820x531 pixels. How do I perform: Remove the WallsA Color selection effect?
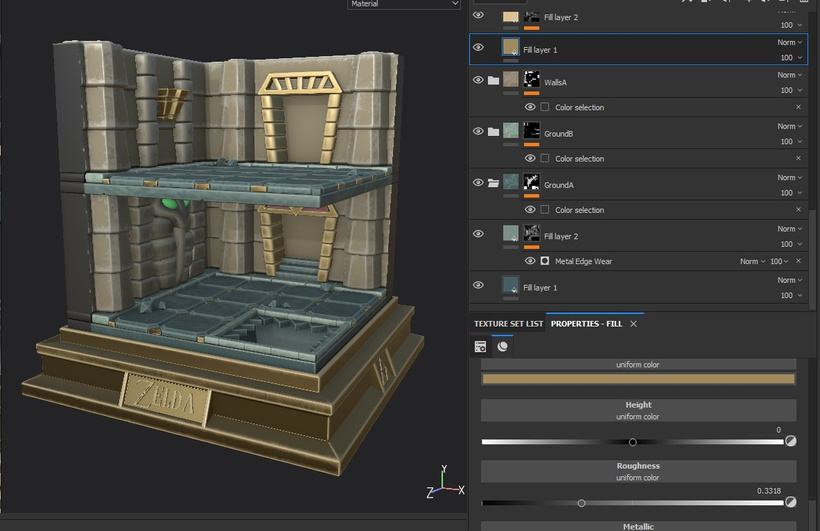tap(798, 107)
